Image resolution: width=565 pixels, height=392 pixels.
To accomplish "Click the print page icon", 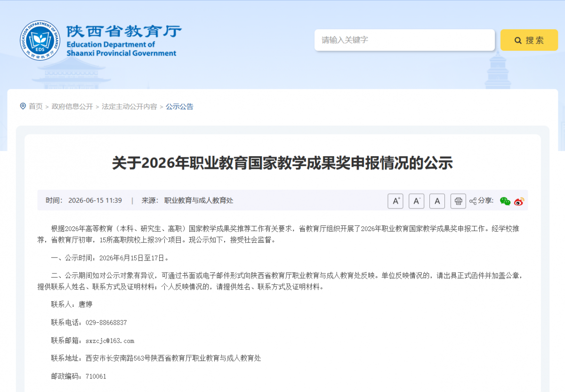I will (458, 201).
